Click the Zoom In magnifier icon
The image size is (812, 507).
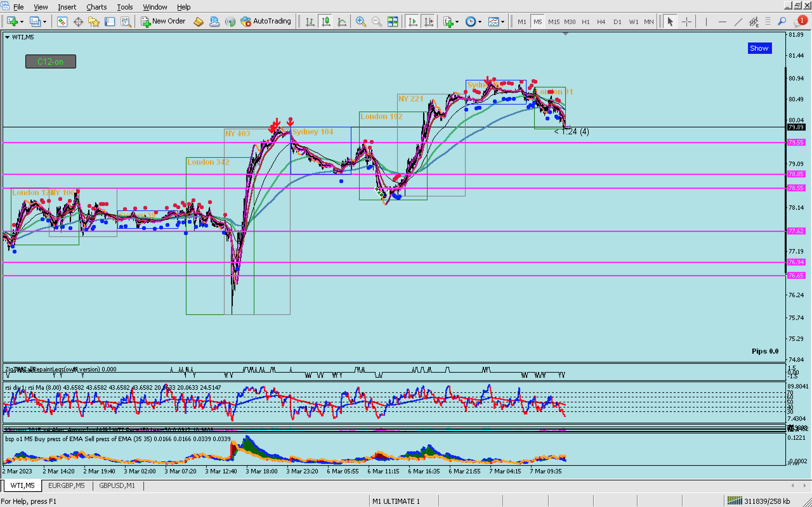[361, 22]
